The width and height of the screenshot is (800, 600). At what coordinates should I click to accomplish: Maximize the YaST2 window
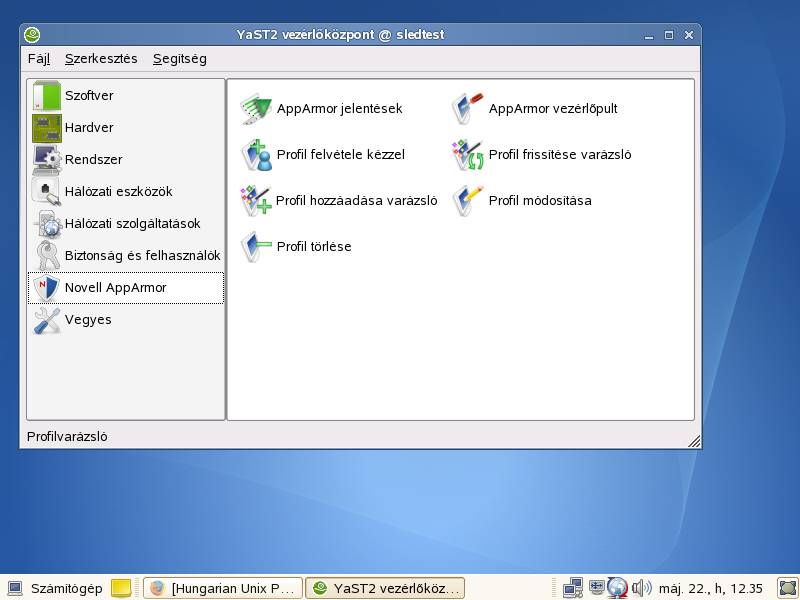[x=669, y=35]
